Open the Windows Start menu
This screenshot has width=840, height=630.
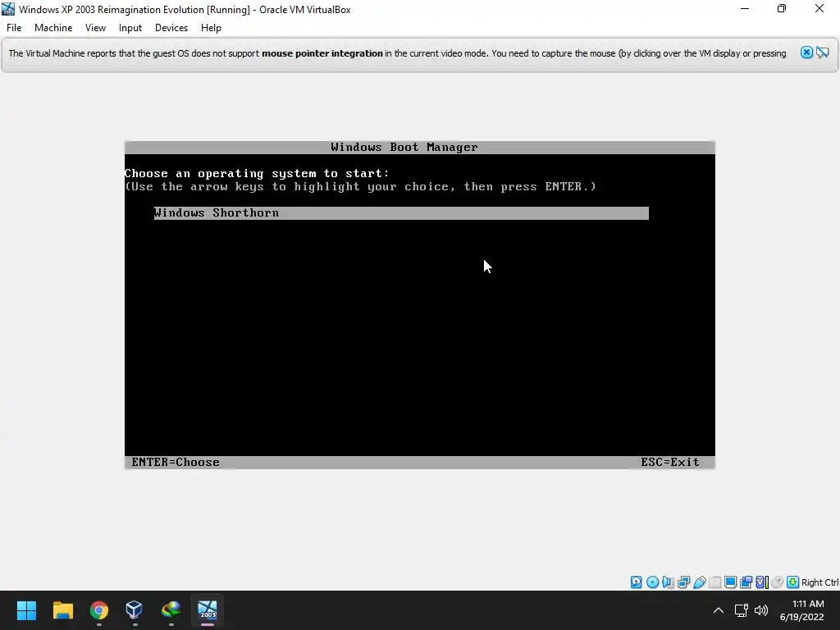click(27, 610)
